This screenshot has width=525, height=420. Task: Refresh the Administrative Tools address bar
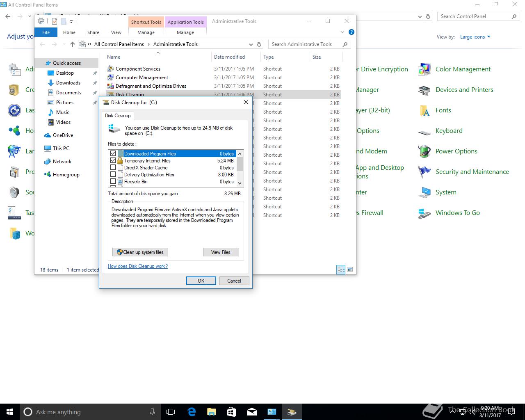[x=259, y=44]
